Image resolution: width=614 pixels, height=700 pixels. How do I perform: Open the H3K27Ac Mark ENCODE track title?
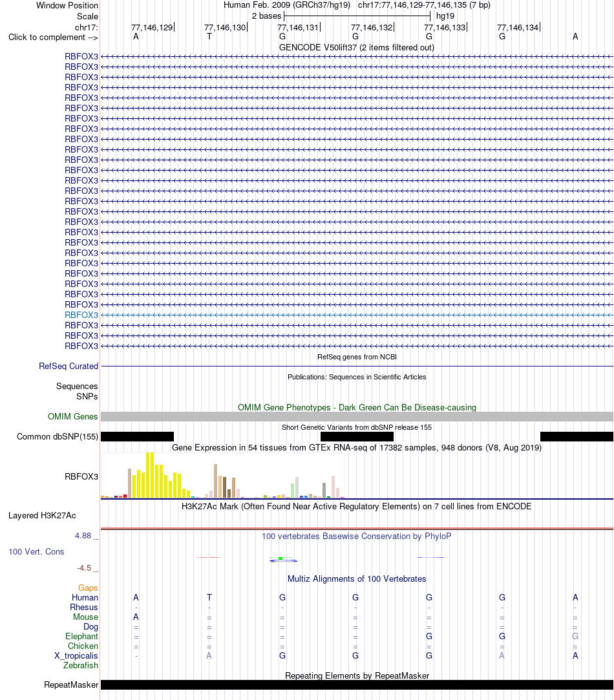tap(357, 507)
